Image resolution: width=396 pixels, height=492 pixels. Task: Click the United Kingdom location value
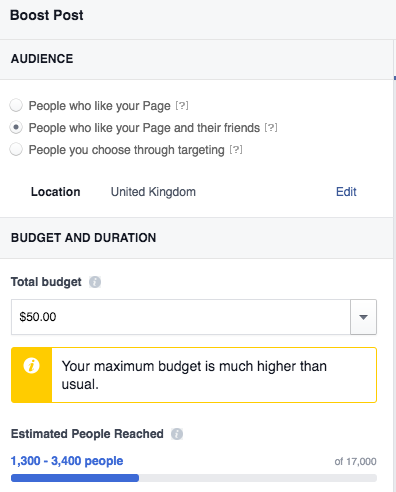click(x=153, y=192)
